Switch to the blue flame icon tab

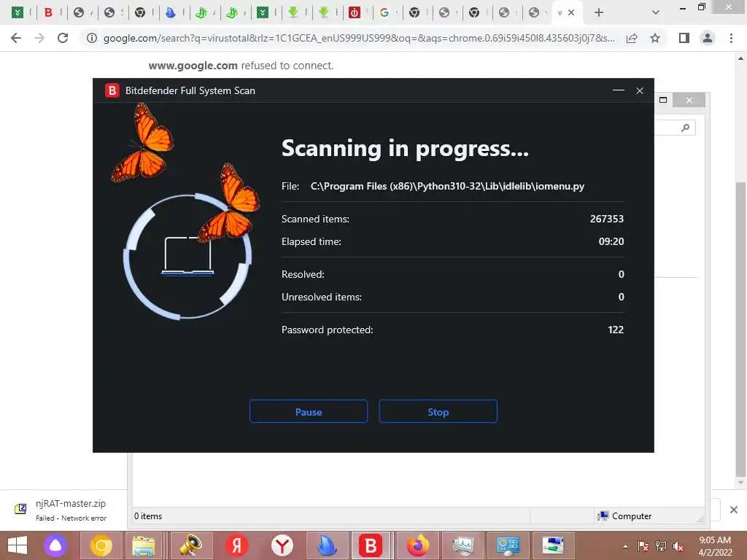tap(170, 13)
